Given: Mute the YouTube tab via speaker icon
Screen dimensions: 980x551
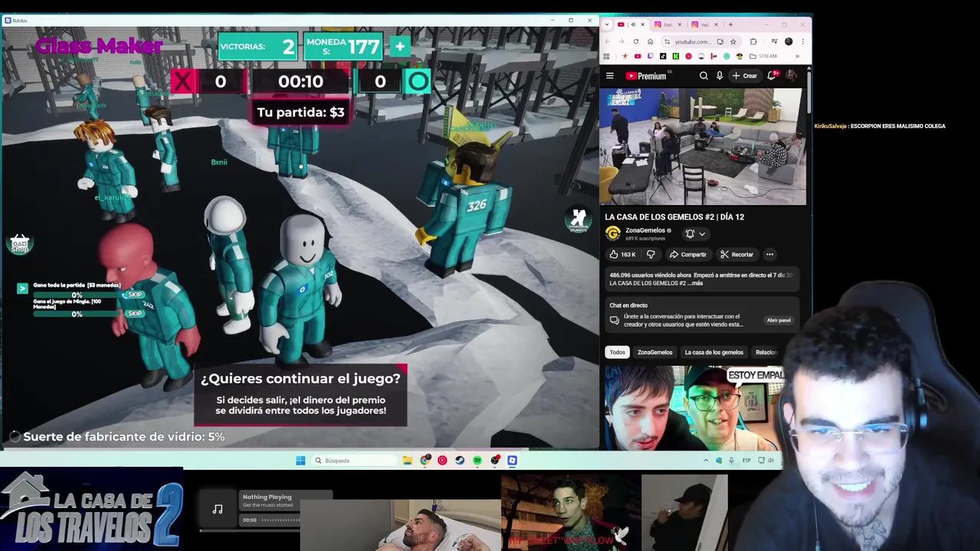Looking at the screenshot, I should click(x=632, y=24).
